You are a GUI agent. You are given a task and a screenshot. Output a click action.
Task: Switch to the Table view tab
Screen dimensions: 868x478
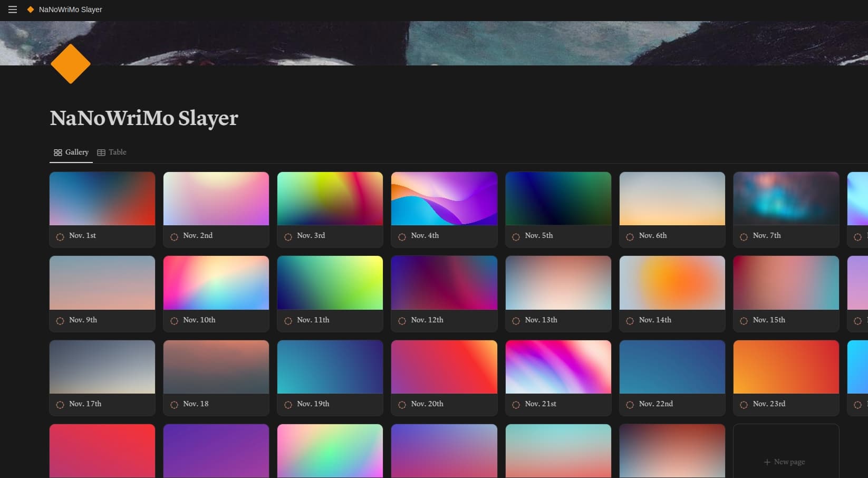point(112,152)
